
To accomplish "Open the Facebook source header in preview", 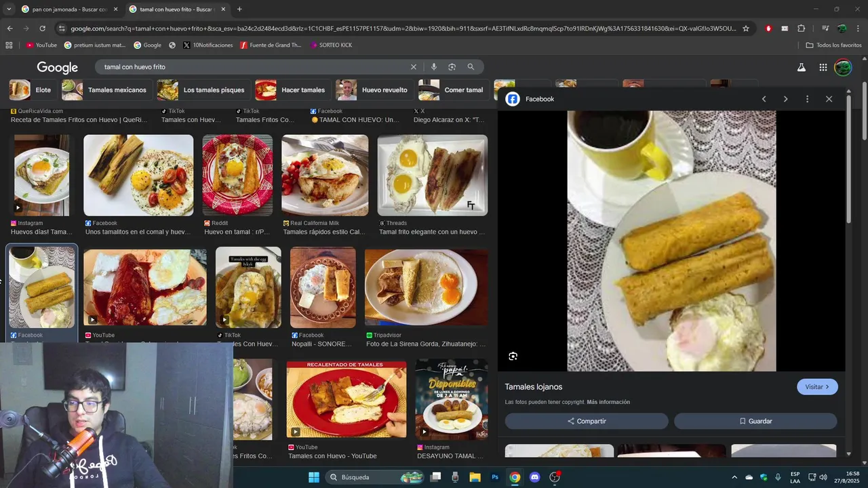I will click(x=530, y=99).
